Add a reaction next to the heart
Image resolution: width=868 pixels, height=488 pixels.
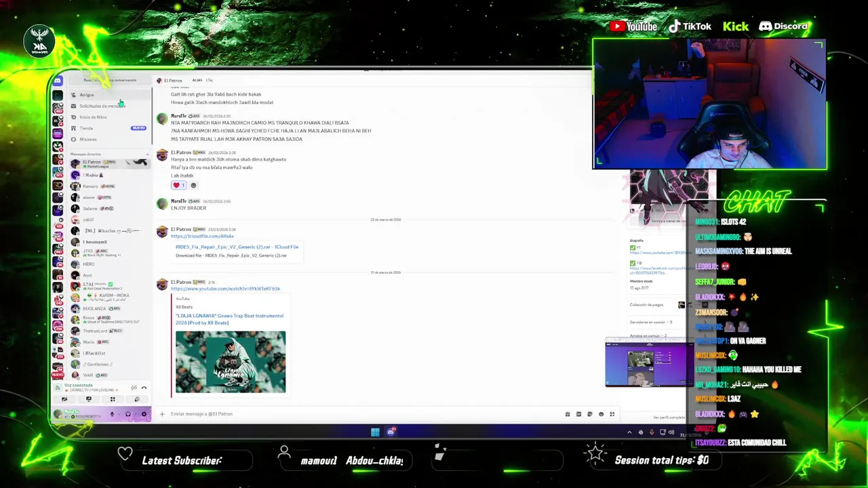pyautogui.click(x=193, y=185)
